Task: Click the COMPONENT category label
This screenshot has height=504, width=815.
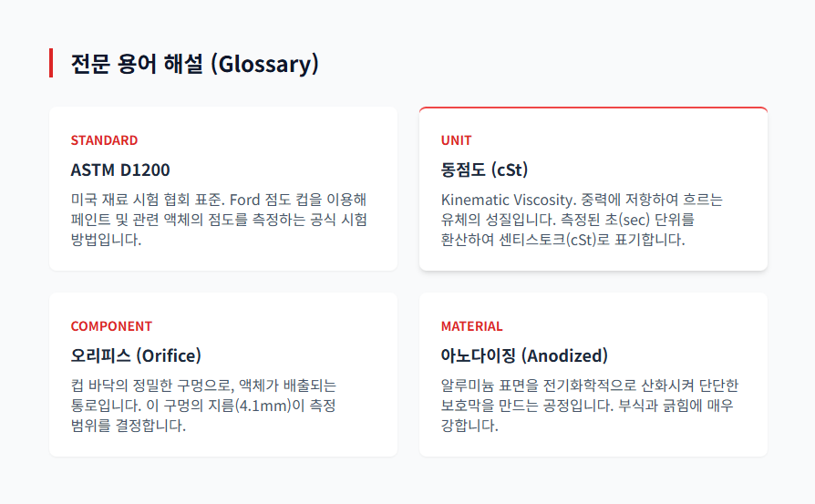Action: pos(111,326)
